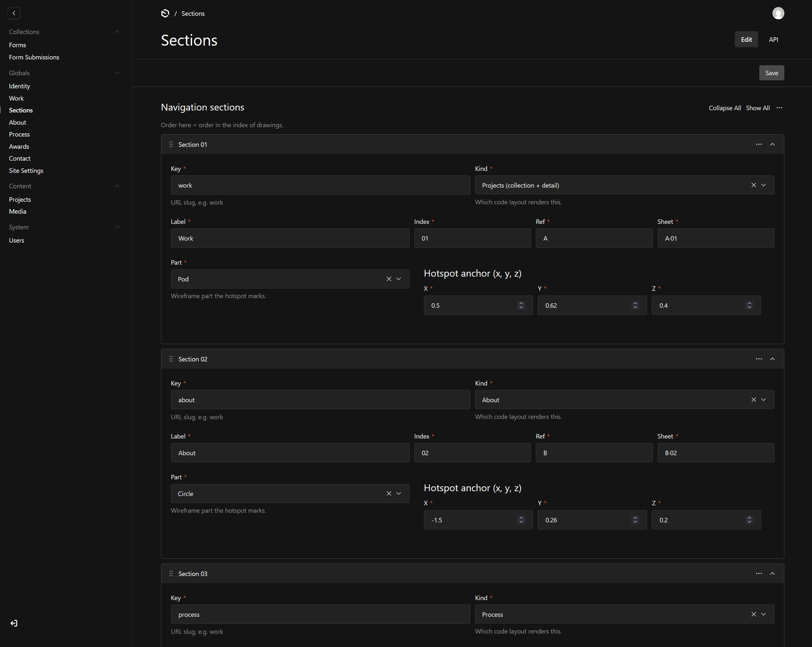Collapse the Collections sidebar group
The width and height of the screenshot is (812, 647).
tap(117, 31)
